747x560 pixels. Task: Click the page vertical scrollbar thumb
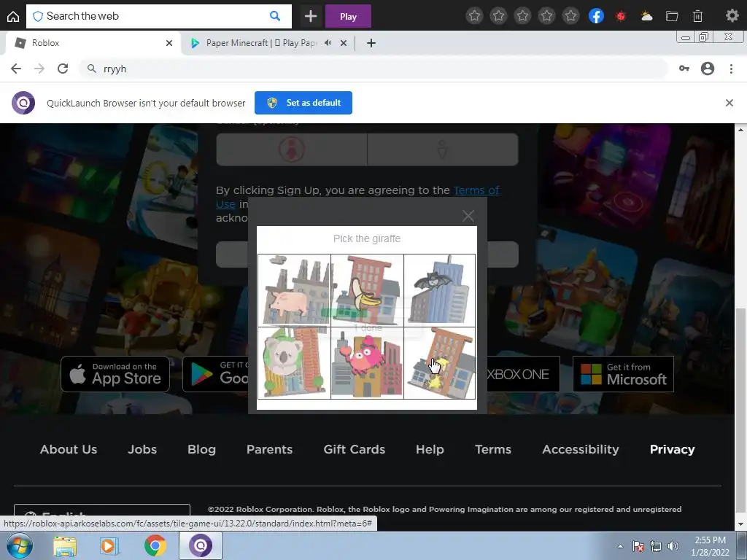(740, 412)
